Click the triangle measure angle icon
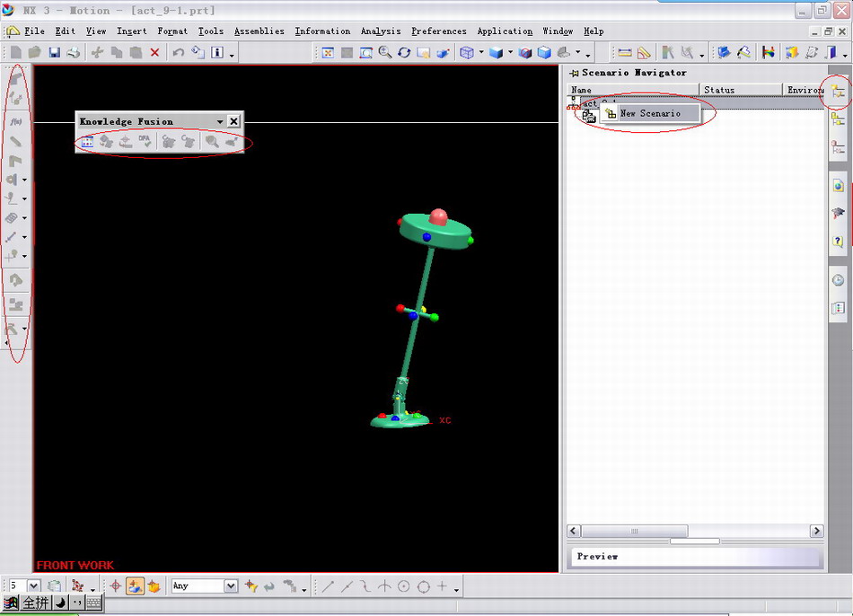Image resolution: width=853 pixels, height=616 pixels. pyautogui.click(x=644, y=52)
